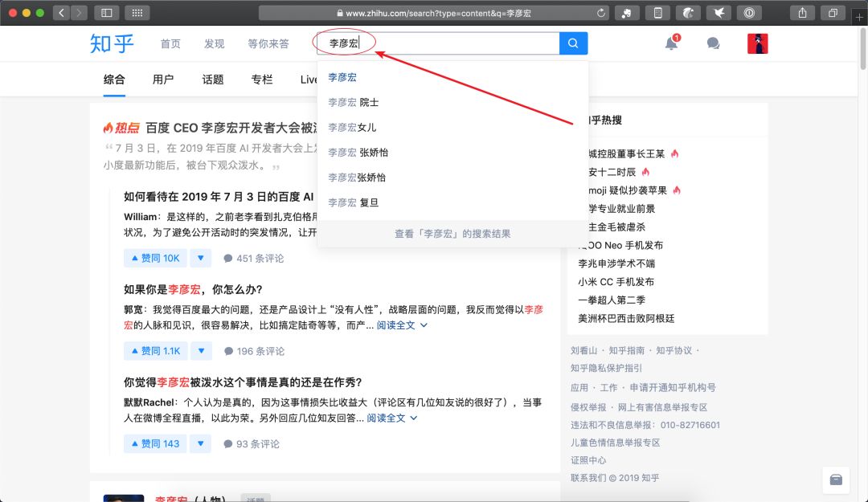Click the reader document extension icon

pos(657,13)
